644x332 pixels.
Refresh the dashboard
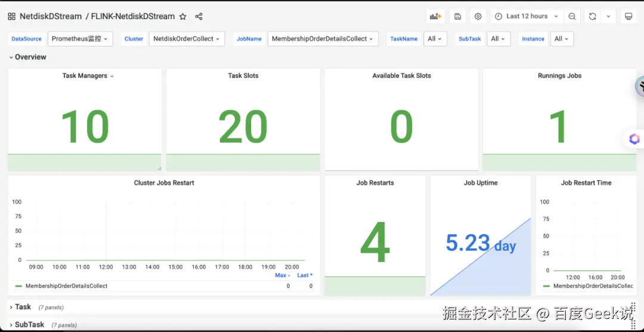pyautogui.click(x=592, y=17)
